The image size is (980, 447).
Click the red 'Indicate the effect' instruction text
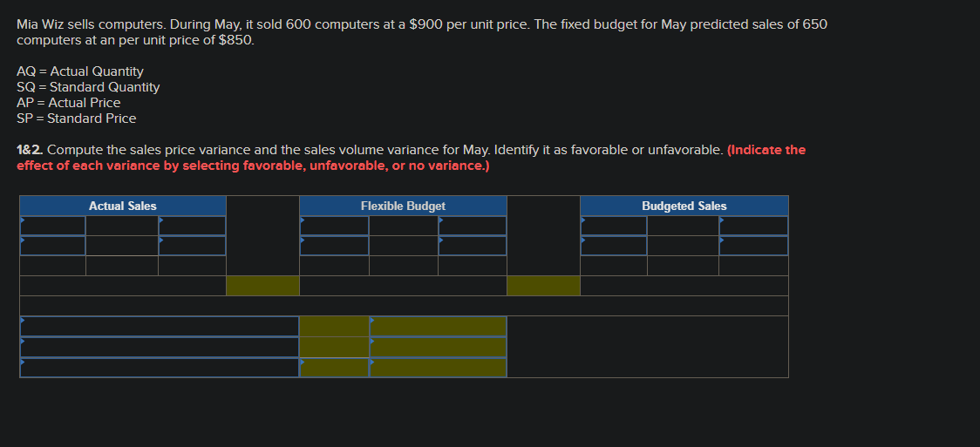tap(412, 158)
